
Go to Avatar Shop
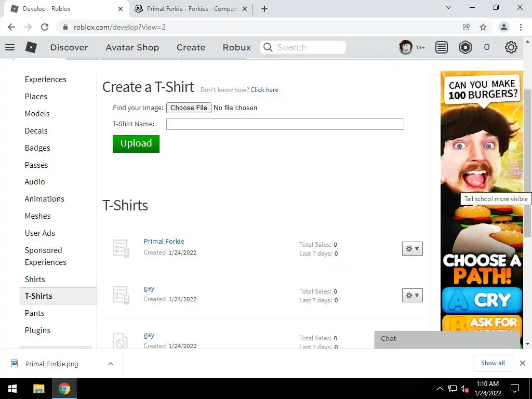(132, 47)
